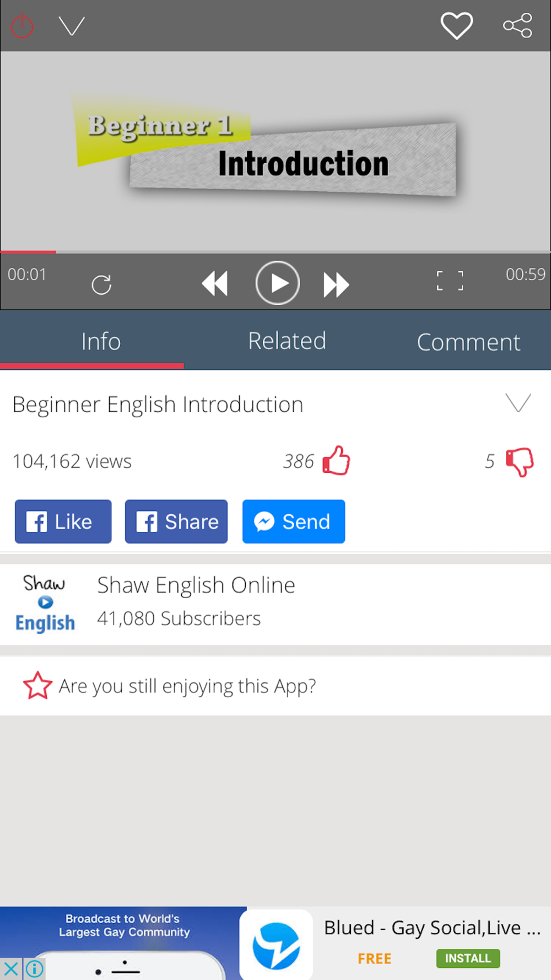Screen dimensions: 551x980
Task: Click the 104,162 views text
Action: click(72, 461)
